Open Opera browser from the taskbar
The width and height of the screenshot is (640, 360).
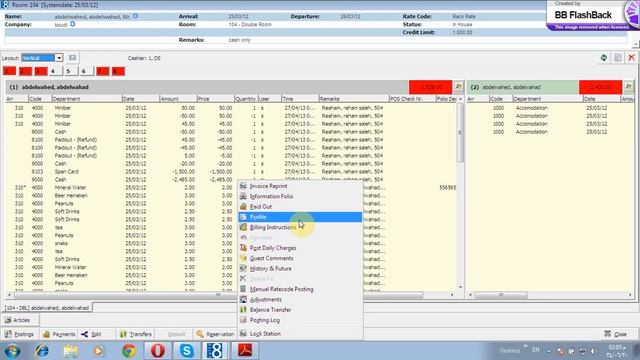[x=158, y=351]
